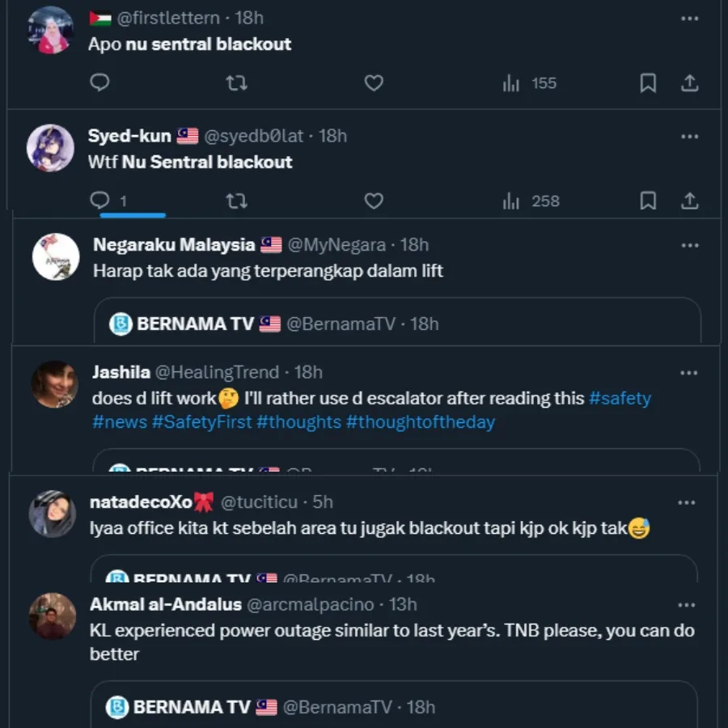Open Negaraku Malaysia's profile picture

(56, 256)
